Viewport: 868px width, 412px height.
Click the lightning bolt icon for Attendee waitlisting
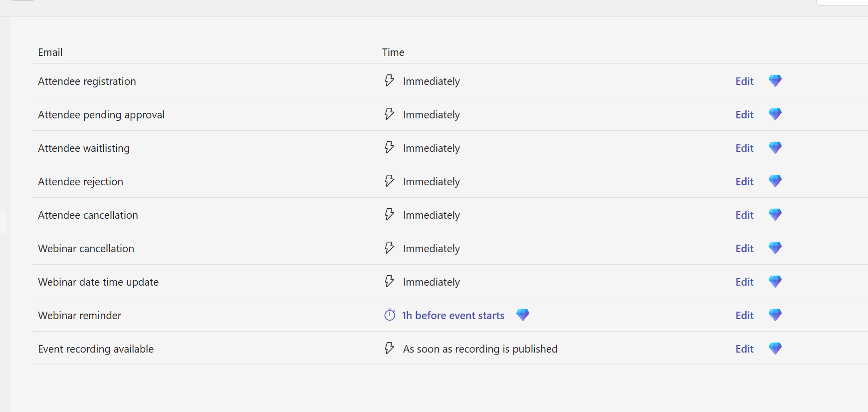pos(389,147)
